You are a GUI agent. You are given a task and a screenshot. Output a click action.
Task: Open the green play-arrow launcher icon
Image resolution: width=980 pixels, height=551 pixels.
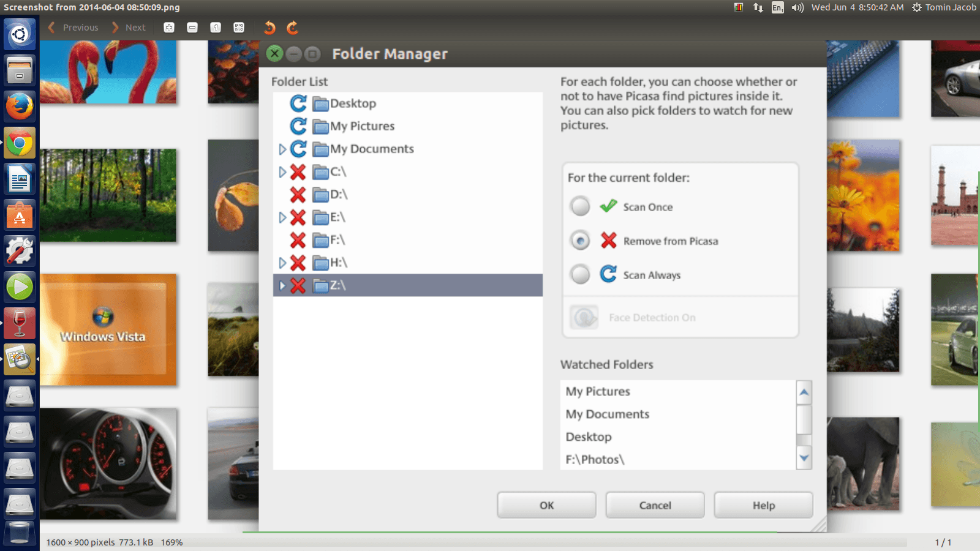pyautogui.click(x=20, y=287)
